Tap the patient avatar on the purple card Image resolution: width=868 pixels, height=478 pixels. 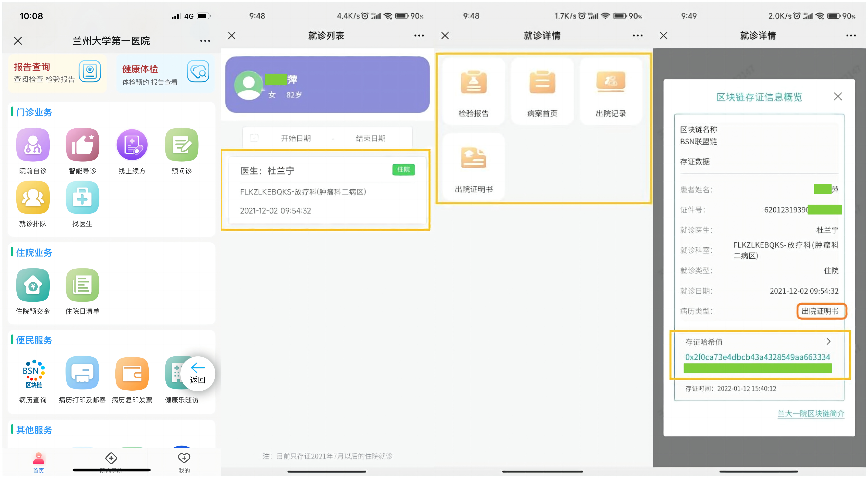[x=249, y=85]
